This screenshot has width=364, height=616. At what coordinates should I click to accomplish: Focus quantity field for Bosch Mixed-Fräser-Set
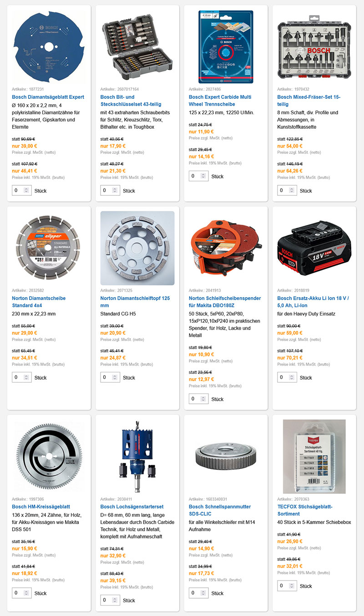coord(287,190)
